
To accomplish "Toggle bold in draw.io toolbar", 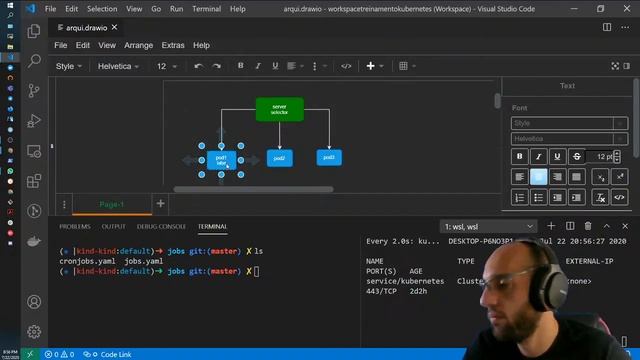I will (240, 66).
